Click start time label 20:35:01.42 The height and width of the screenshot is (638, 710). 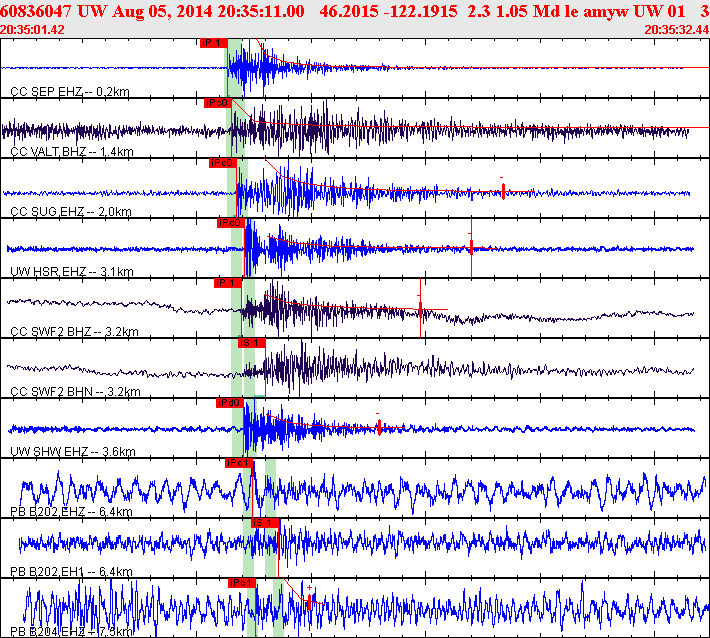32,30
